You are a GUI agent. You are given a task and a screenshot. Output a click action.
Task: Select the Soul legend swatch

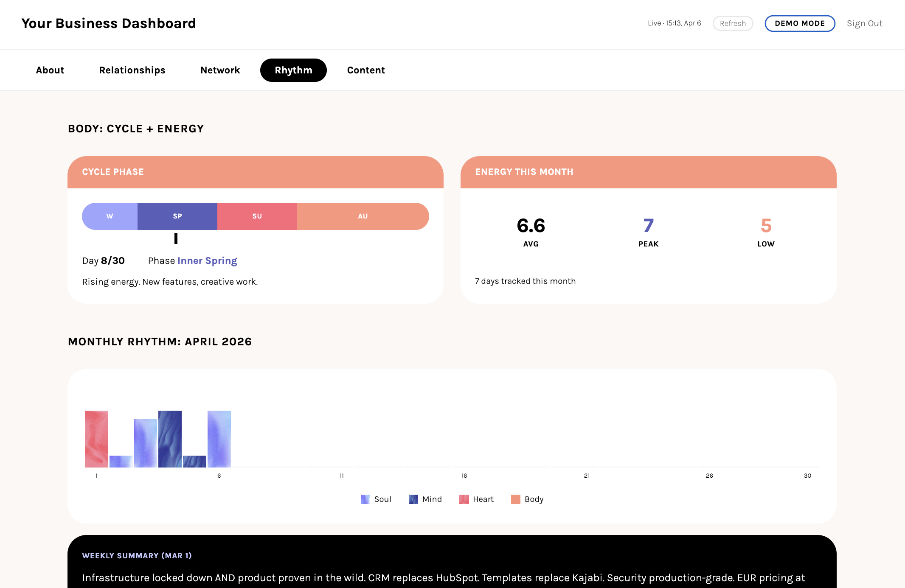pyautogui.click(x=365, y=499)
